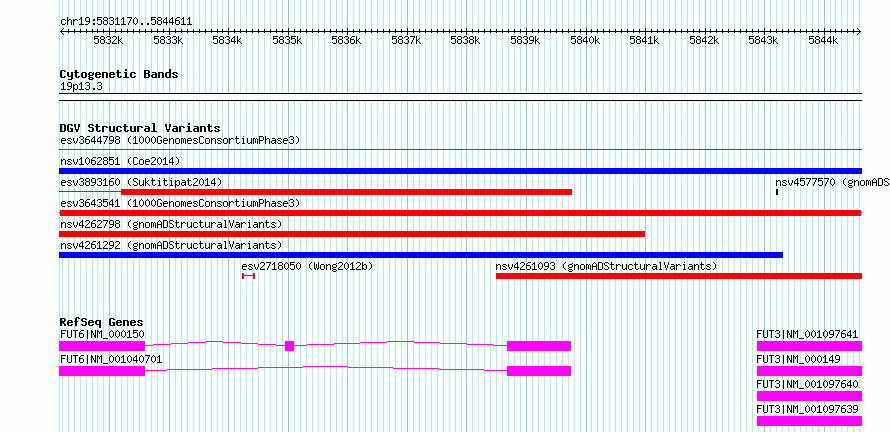
Task: Click the magenta FUT3|NM_001097641 exon bar
Action: [809, 346]
